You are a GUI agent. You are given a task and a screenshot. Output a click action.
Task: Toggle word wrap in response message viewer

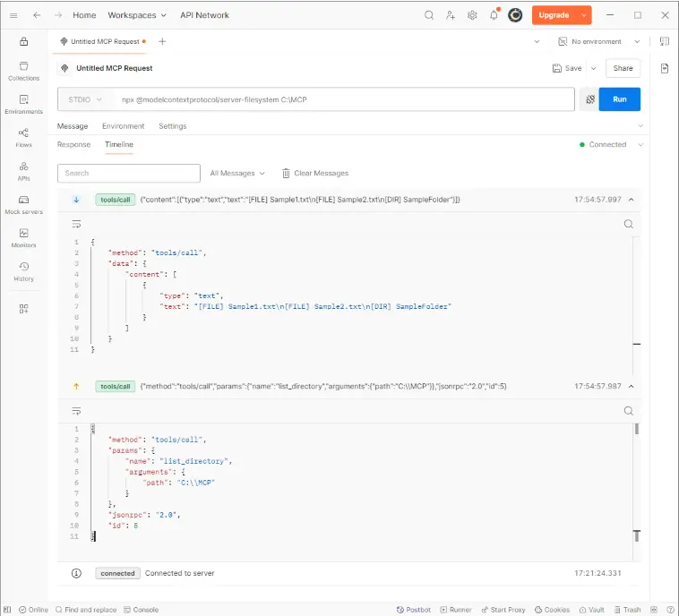click(x=76, y=224)
